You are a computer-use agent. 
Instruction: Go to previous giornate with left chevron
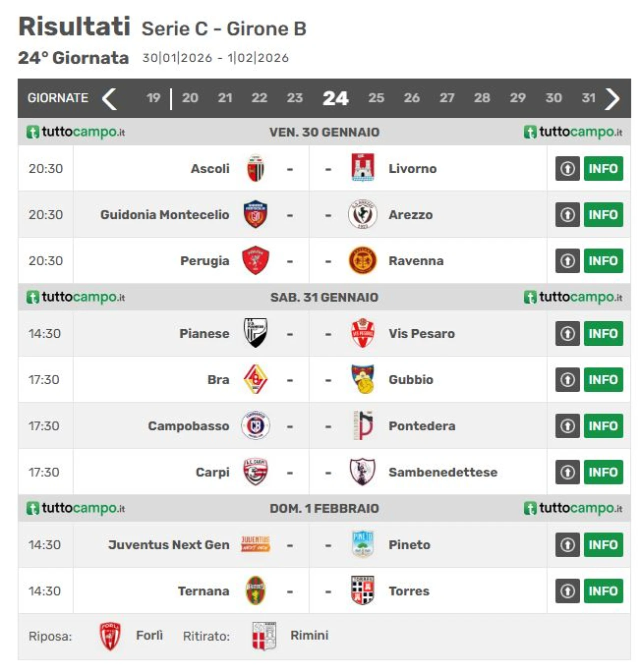point(109,98)
